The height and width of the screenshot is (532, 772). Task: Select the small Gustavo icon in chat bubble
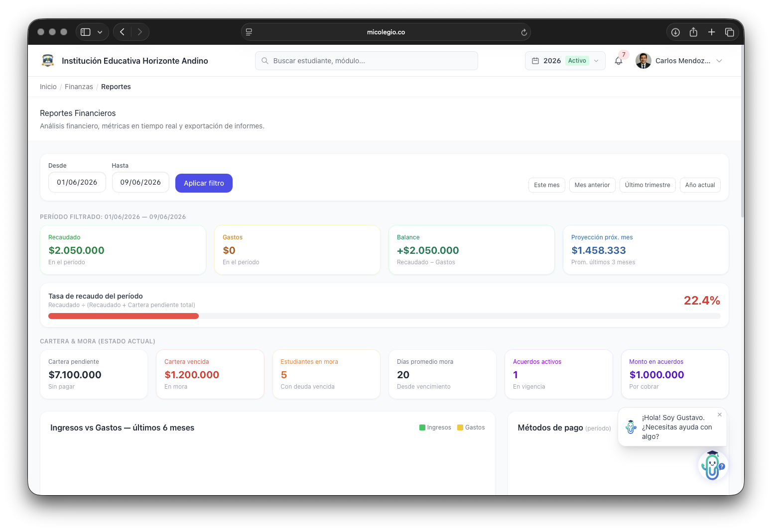(x=631, y=427)
